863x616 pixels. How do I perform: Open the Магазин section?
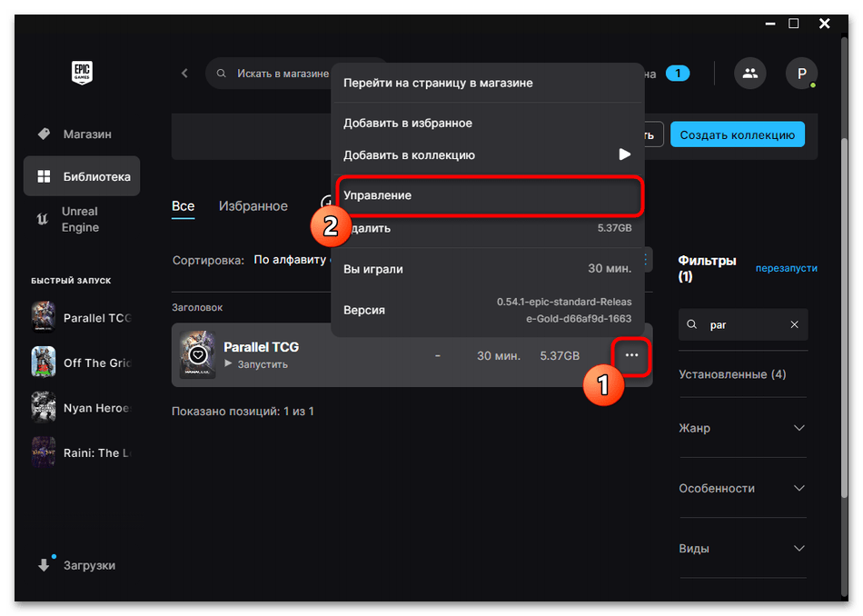pyautogui.click(x=82, y=134)
